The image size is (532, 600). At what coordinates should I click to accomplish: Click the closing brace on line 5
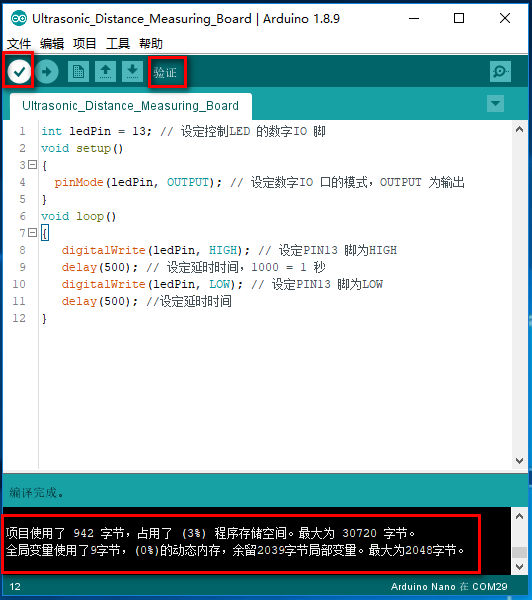point(44,199)
